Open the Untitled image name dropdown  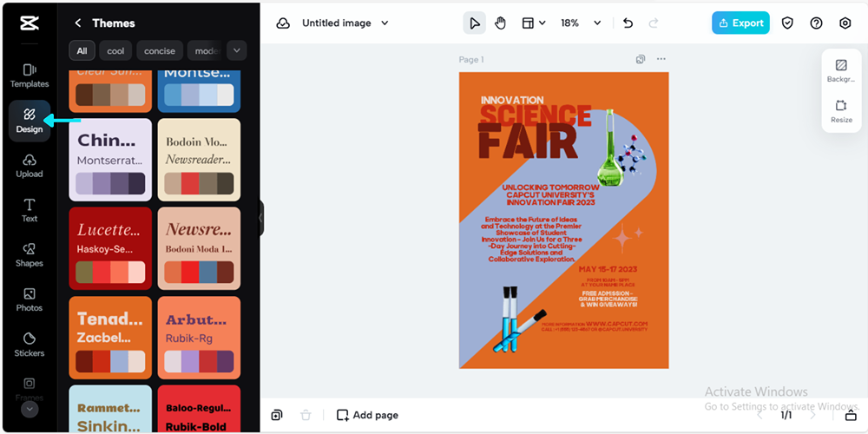click(x=345, y=23)
